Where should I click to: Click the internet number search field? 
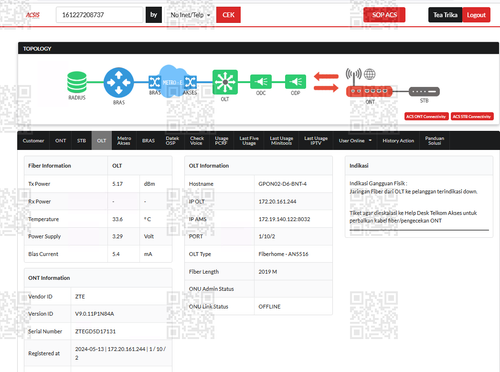click(x=99, y=15)
